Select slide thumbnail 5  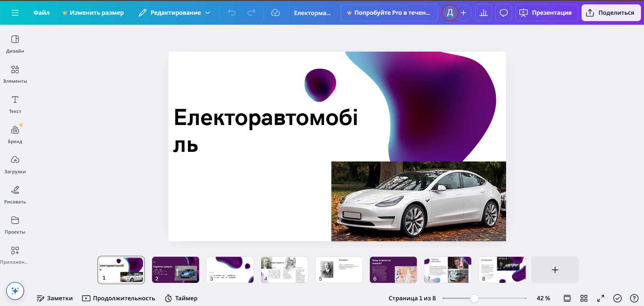coord(339,270)
